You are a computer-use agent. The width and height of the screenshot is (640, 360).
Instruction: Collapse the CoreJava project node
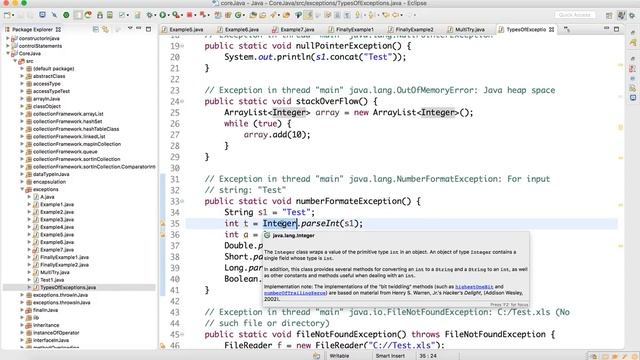8,53
